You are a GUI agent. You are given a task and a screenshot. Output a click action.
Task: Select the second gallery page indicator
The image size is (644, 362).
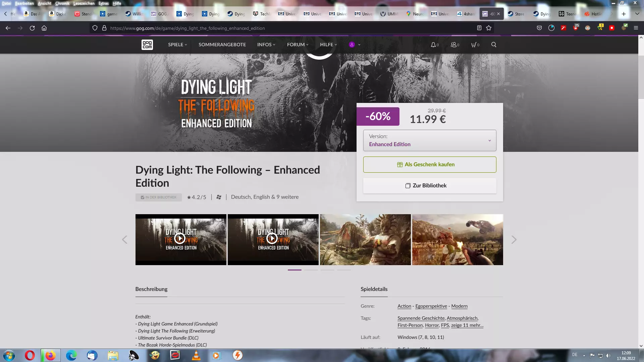click(x=311, y=270)
